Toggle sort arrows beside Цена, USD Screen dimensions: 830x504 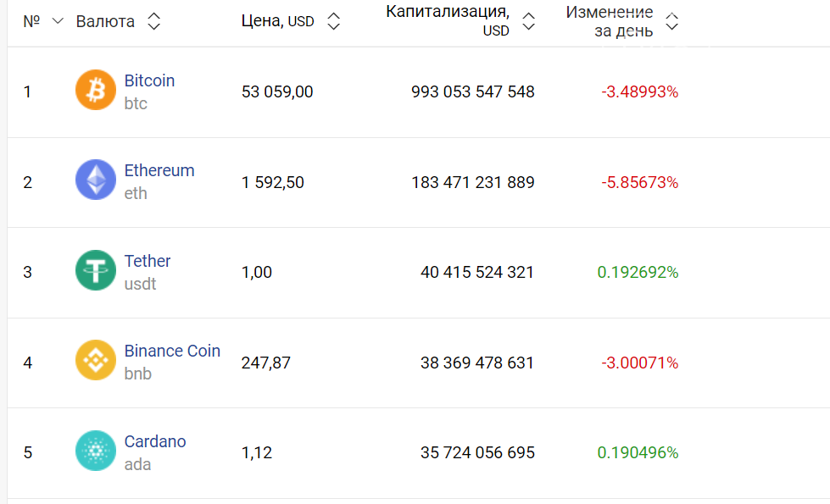[333, 21]
